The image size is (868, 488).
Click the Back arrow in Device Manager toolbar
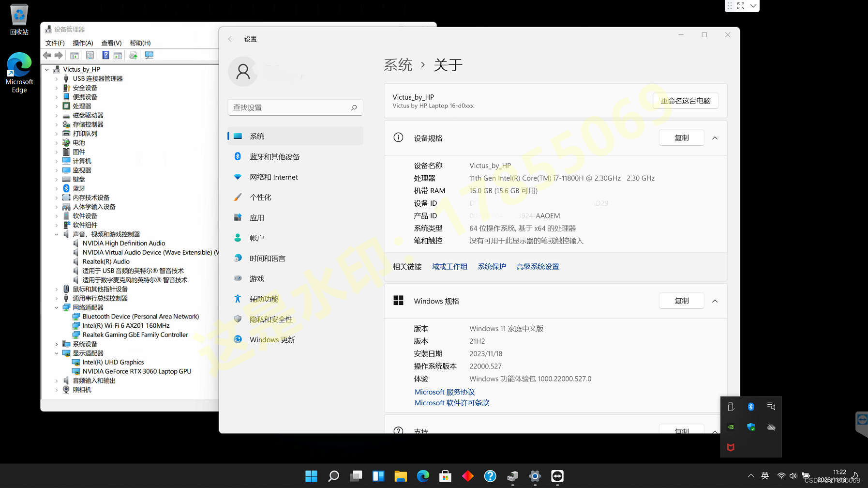[47, 55]
